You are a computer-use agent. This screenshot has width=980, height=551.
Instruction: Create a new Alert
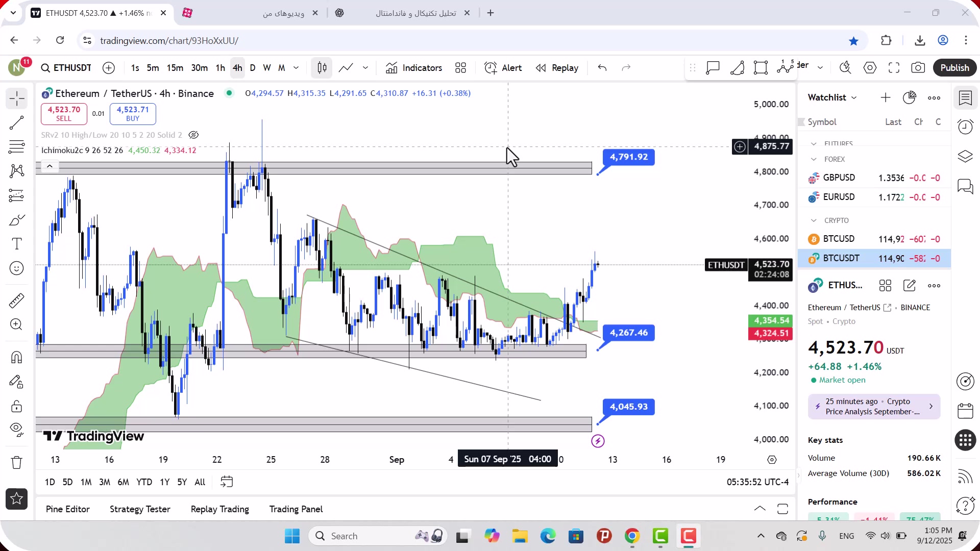(503, 68)
